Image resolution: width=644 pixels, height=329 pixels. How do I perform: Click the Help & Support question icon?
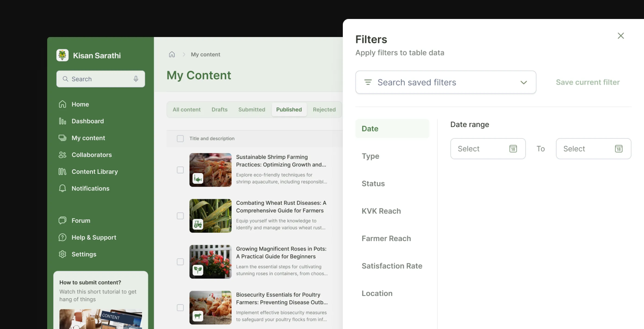(62, 237)
